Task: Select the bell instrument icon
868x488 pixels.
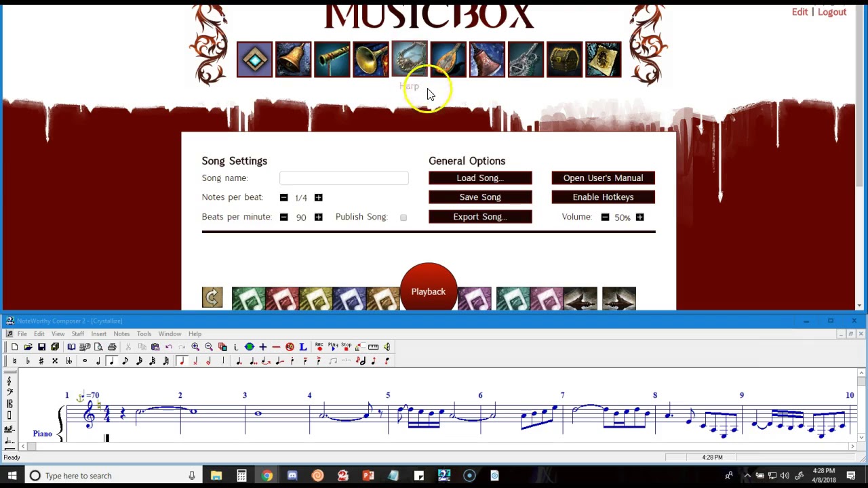Action: pos(293,60)
